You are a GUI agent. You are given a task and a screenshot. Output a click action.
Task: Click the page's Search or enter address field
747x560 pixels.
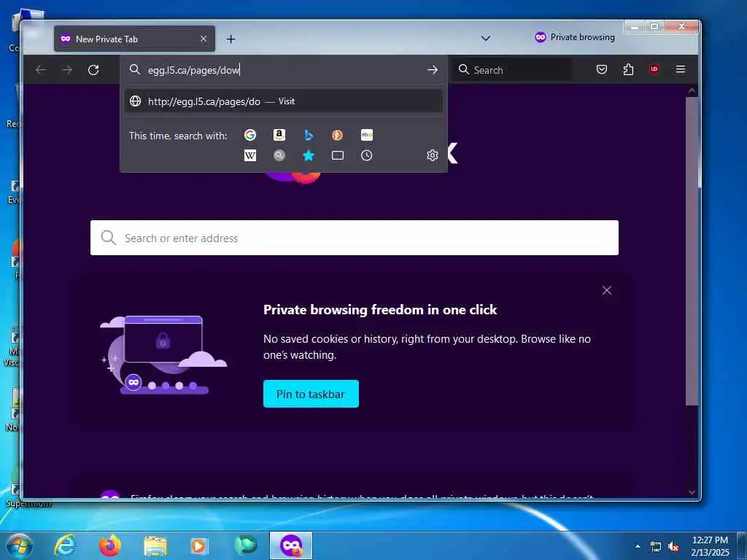click(355, 238)
